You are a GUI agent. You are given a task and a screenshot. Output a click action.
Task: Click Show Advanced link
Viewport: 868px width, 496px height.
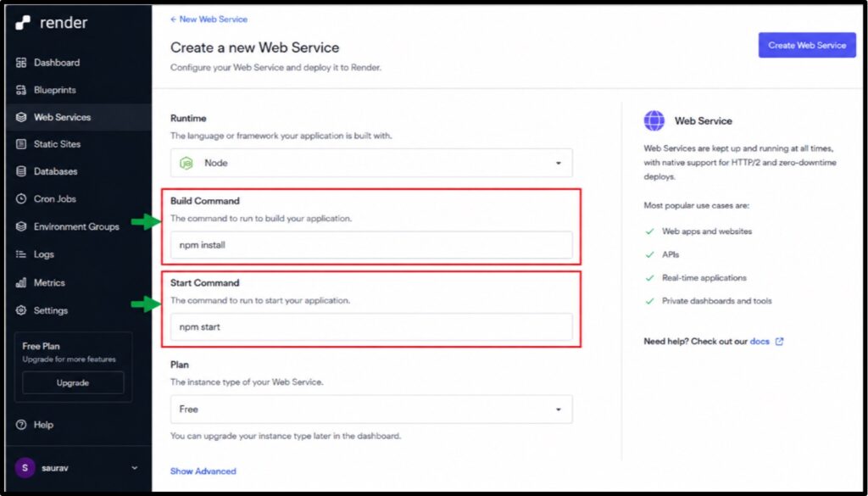click(203, 471)
